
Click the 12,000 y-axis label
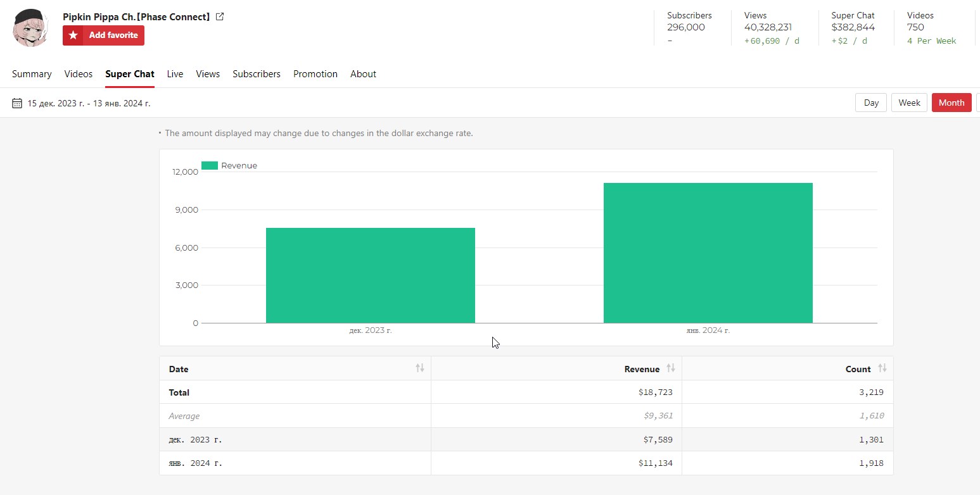pyautogui.click(x=185, y=172)
